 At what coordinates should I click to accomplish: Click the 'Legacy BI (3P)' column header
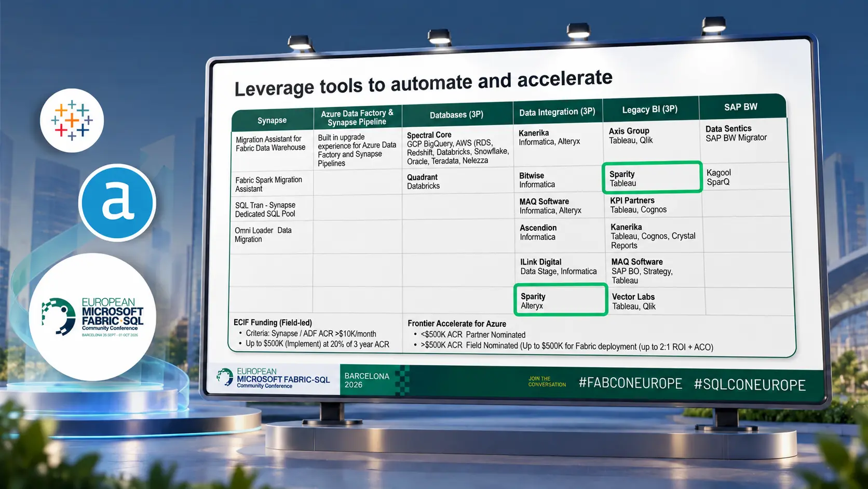point(650,110)
